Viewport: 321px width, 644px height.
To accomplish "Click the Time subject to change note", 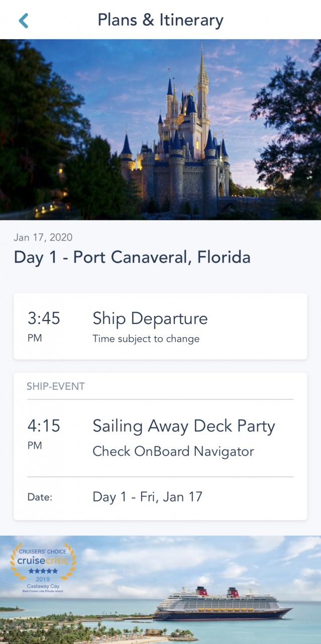I will point(146,339).
